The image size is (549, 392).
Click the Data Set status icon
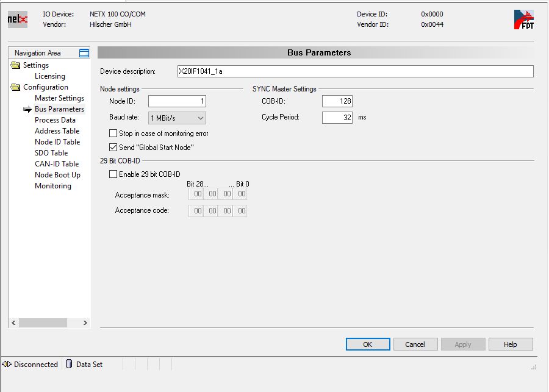pos(68,364)
